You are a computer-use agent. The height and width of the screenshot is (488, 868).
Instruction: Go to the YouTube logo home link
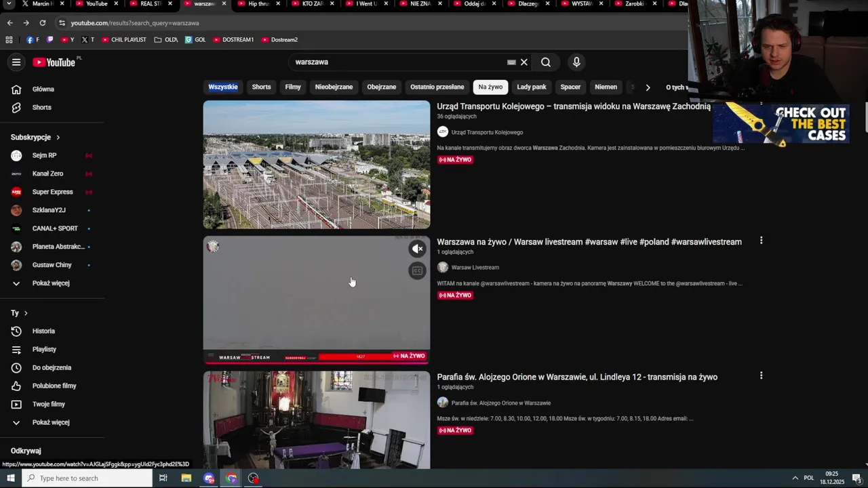pos(54,62)
